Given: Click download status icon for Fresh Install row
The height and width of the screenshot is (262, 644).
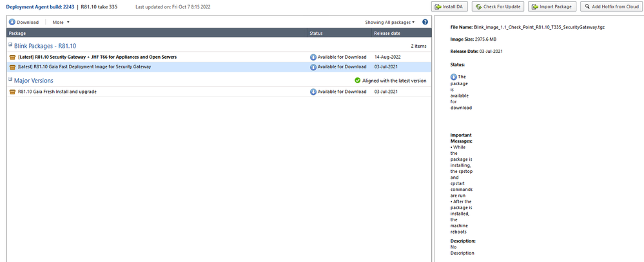Looking at the screenshot, I should [313, 92].
